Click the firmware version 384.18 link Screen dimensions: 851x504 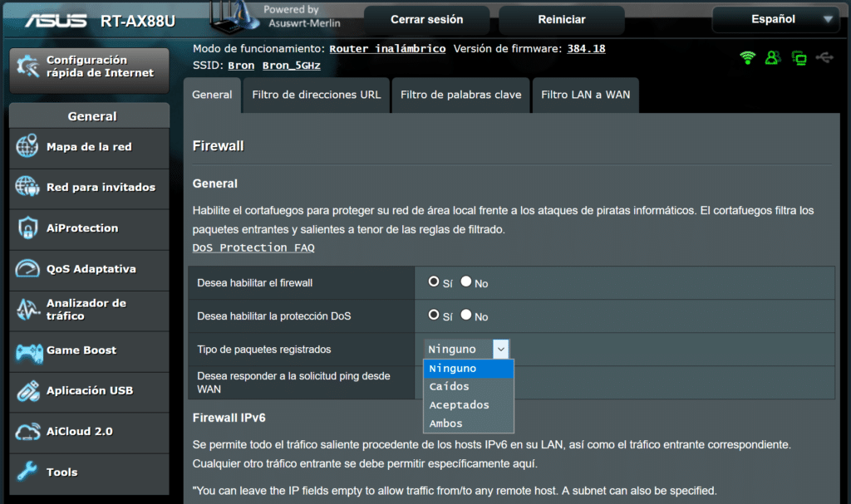(x=588, y=48)
